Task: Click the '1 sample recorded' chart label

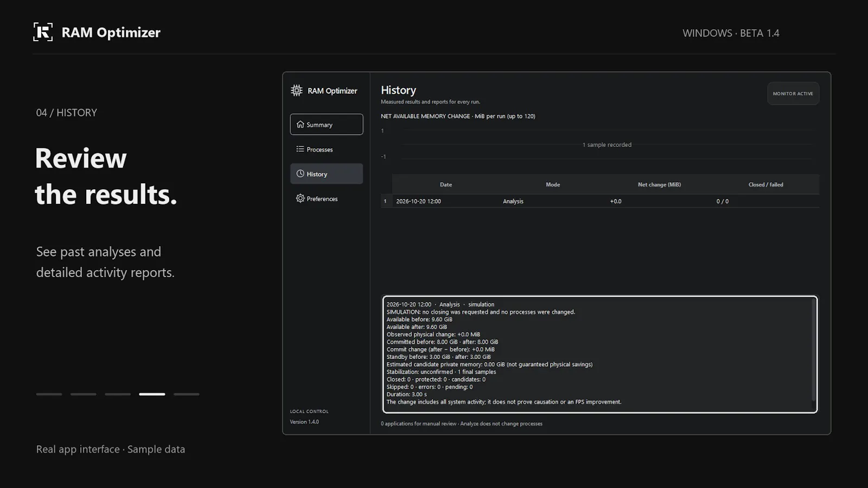Action: 607,145
